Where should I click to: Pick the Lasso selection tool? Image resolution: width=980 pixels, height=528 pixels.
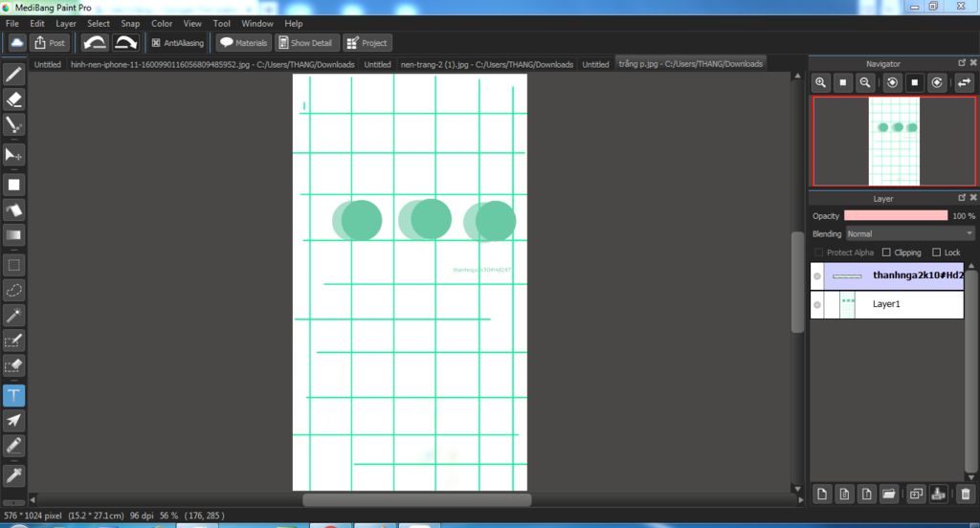tap(13, 290)
